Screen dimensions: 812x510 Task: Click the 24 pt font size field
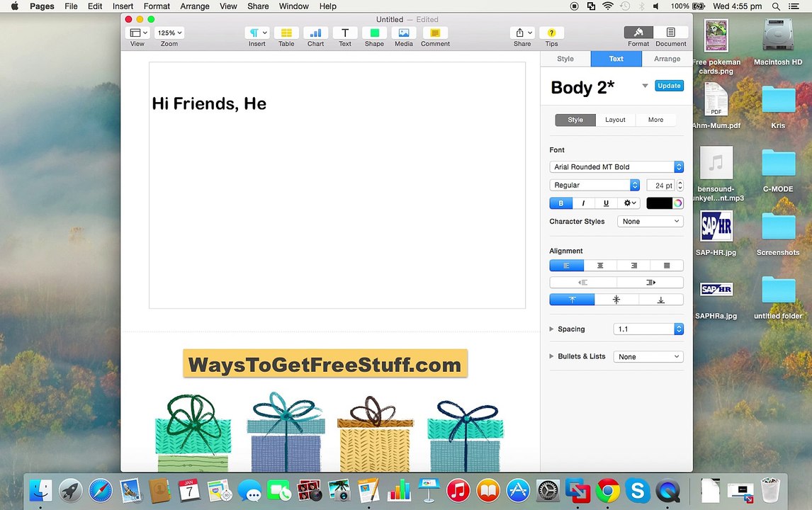(661, 185)
